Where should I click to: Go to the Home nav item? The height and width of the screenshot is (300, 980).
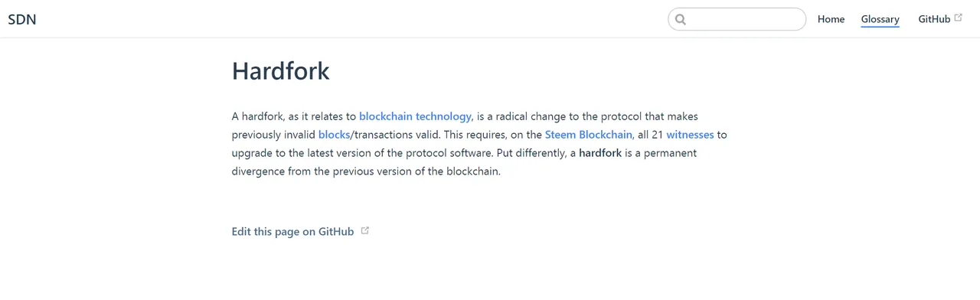831,19
